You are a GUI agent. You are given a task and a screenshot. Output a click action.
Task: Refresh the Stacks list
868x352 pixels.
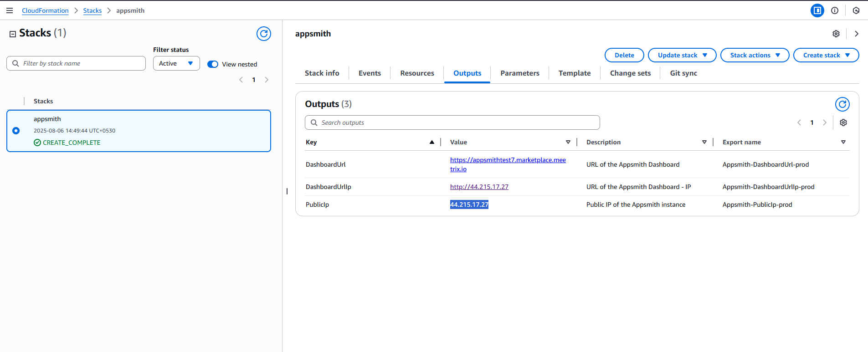click(x=264, y=34)
